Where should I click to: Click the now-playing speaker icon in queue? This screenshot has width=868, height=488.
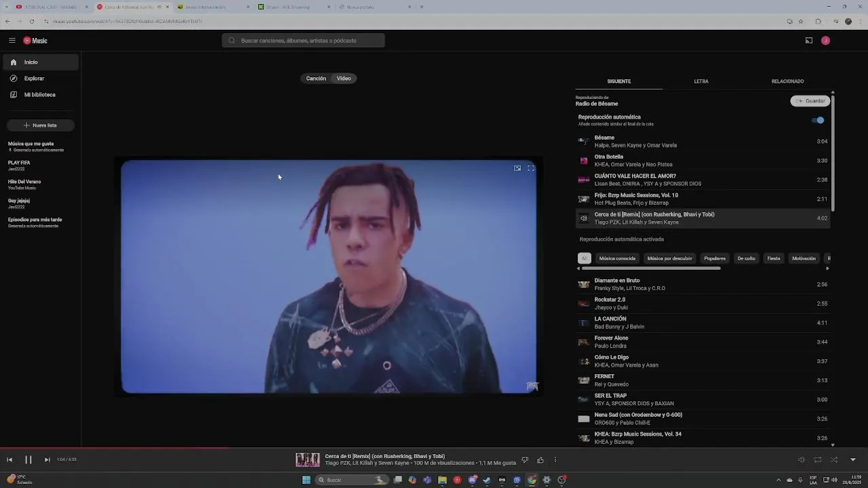coord(584,218)
